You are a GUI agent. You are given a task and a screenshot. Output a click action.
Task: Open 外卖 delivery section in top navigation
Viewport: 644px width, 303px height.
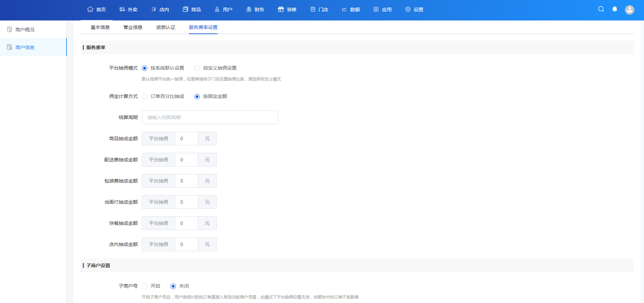pos(129,10)
